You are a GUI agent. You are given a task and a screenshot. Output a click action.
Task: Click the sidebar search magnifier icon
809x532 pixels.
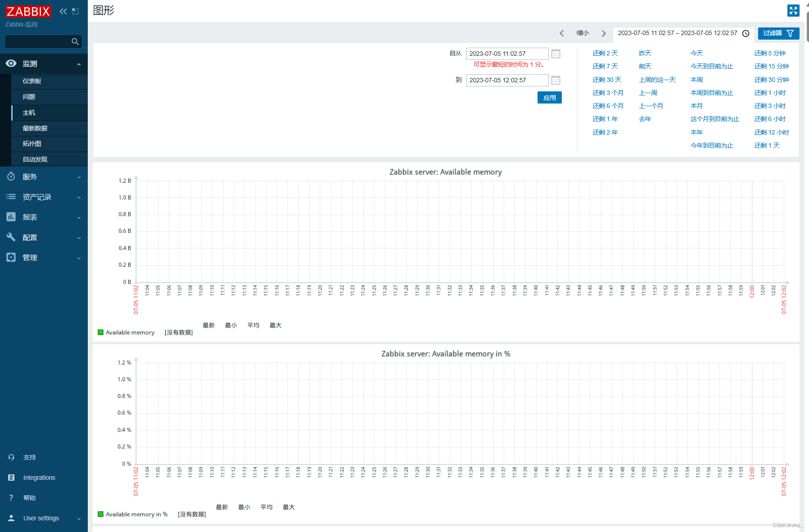click(x=75, y=41)
